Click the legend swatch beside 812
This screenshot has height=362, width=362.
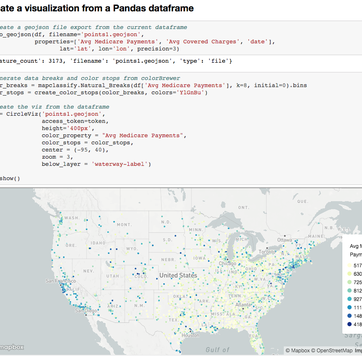[349, 290]
